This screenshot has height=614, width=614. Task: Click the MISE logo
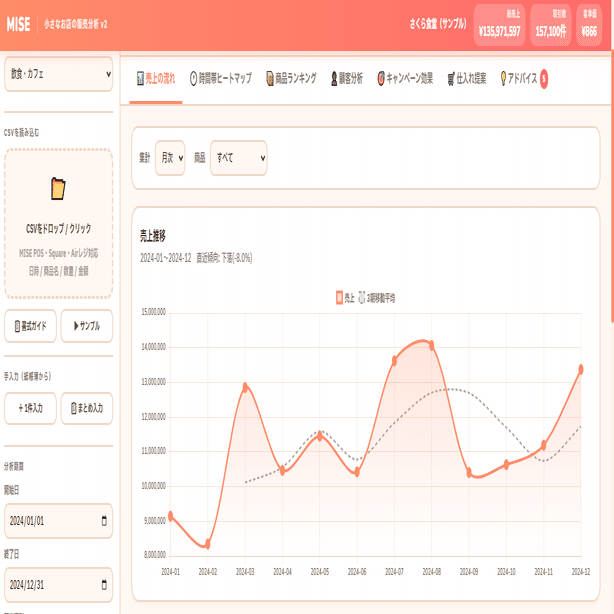(18, 24)
